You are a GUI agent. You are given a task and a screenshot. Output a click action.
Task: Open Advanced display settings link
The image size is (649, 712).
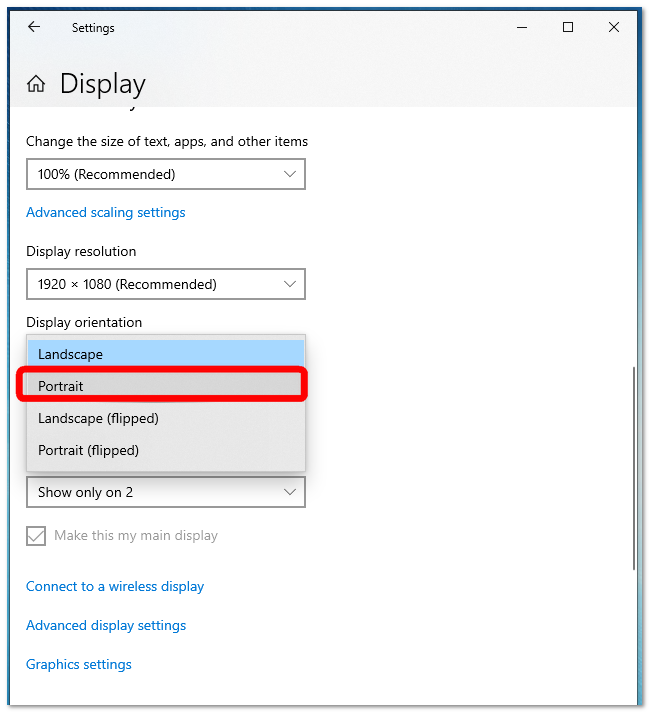tap(106, 626)
